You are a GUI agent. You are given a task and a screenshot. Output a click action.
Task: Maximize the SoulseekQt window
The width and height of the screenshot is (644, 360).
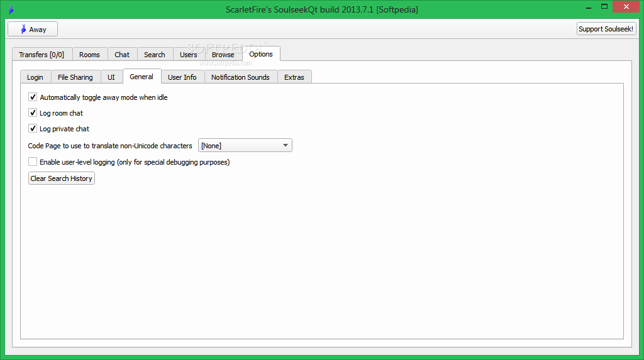coord(604,7)
